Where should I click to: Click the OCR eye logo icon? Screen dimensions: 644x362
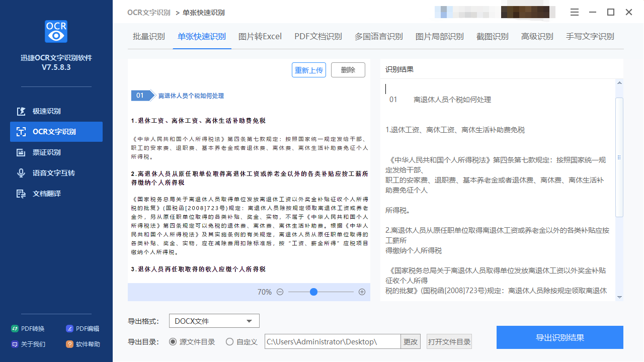point(56,31)
